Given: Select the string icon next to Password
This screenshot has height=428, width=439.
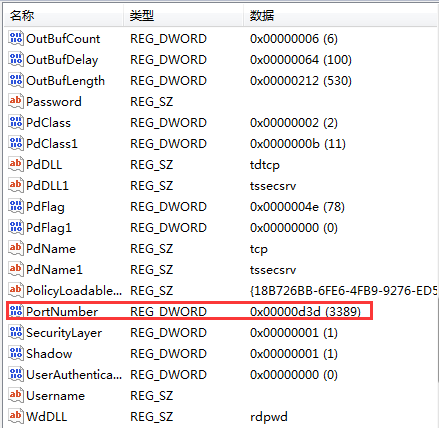Looking at the screenshot, I should click(16, 101).
